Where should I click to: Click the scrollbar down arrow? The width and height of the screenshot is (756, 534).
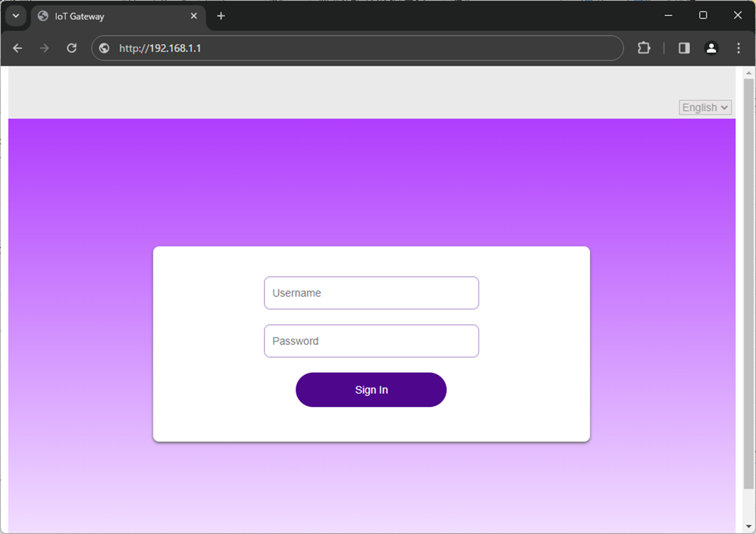click(749, 526)
